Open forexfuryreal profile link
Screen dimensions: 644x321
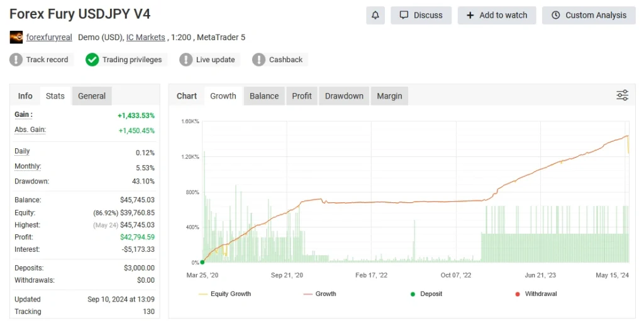(x=49, y=37)
